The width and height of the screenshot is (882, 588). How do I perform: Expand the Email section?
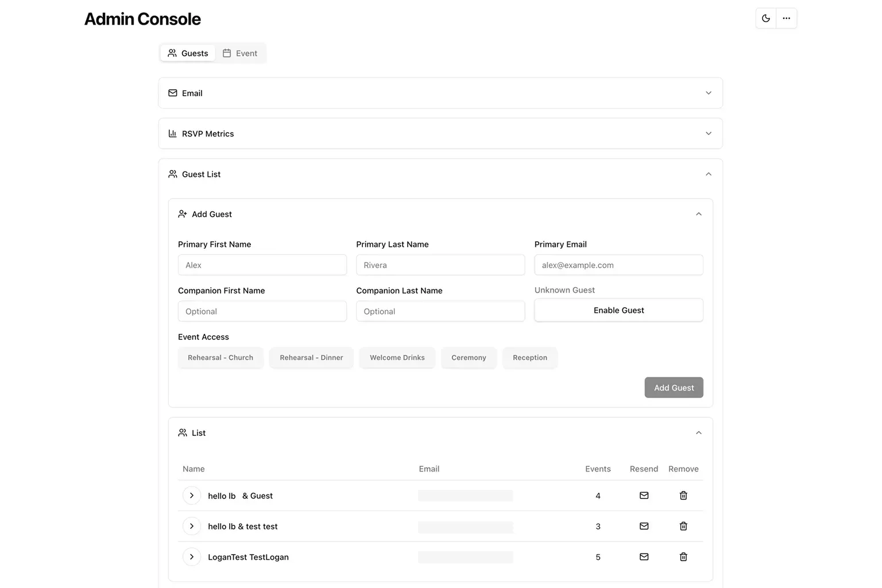[x=440, y=93]
